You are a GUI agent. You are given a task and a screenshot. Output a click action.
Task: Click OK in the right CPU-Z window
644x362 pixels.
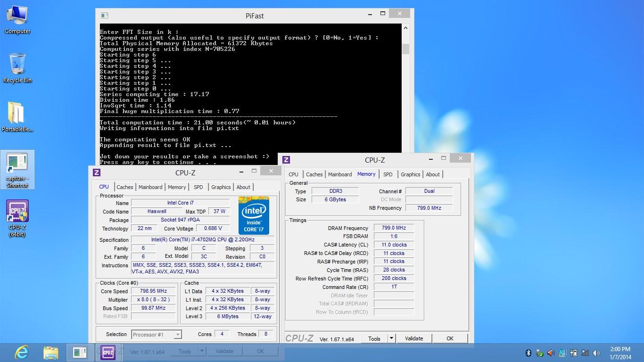[450, 338]
